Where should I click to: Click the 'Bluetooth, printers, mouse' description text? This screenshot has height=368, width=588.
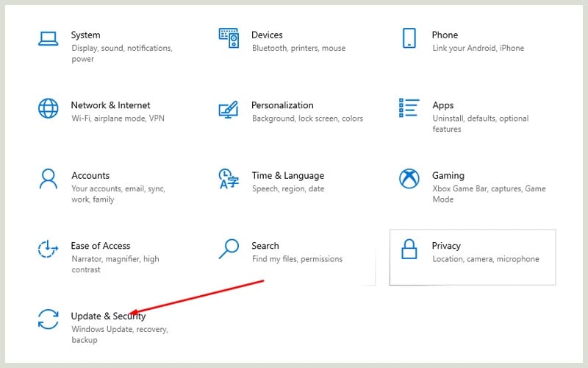tap(298, 48)
